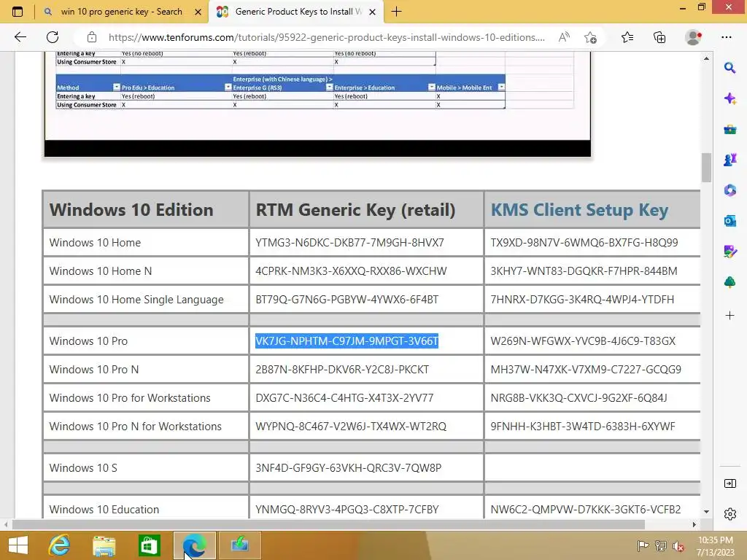Click the highlighted Windows 10 Pro key
The image size is (747, 560).
point(347,341)
